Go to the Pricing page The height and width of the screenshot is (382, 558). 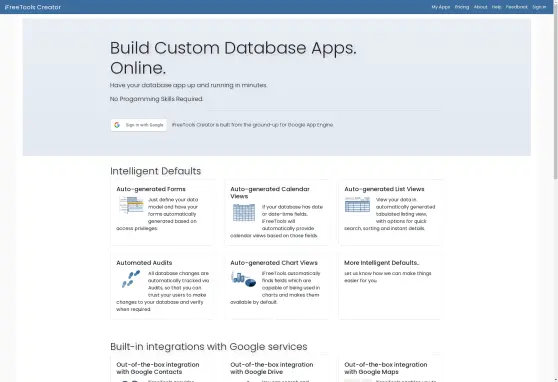point(462,7)
